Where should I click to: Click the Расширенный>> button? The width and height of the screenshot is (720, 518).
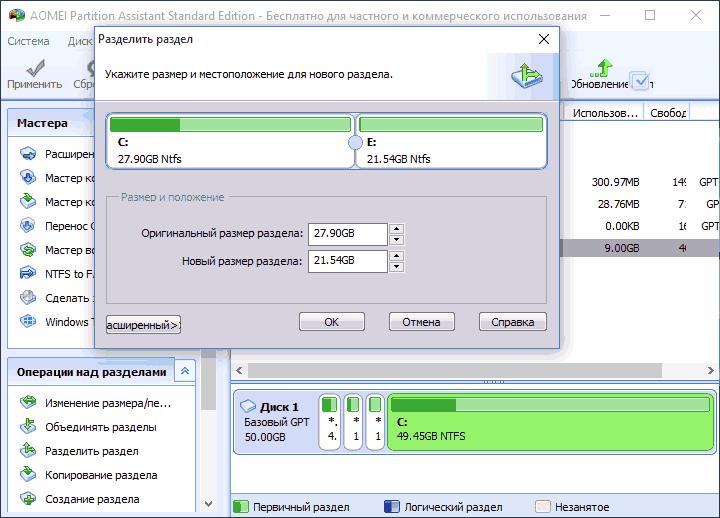coord(143,325)
